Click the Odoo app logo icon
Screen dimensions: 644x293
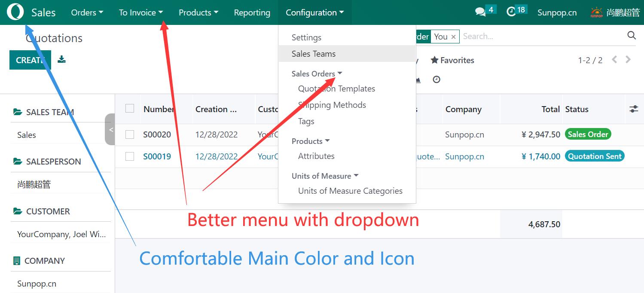[15, 12]
